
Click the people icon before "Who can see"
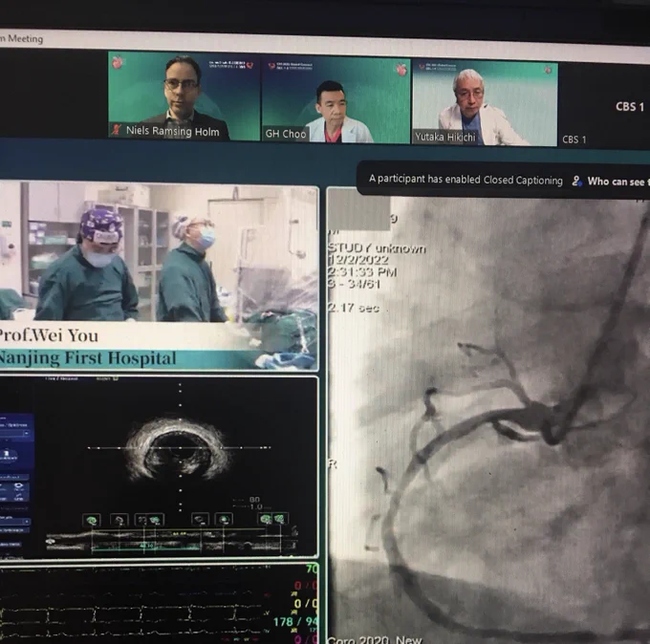[576, 182]
